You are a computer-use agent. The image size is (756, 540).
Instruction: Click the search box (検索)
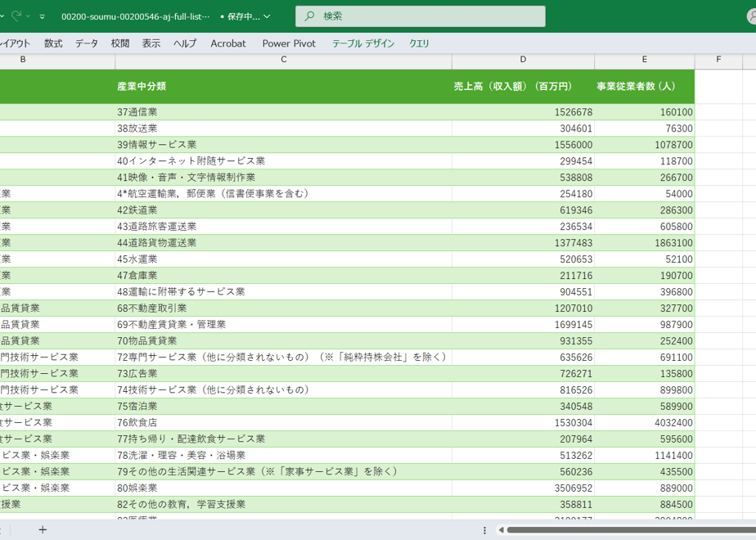(421, 16)
